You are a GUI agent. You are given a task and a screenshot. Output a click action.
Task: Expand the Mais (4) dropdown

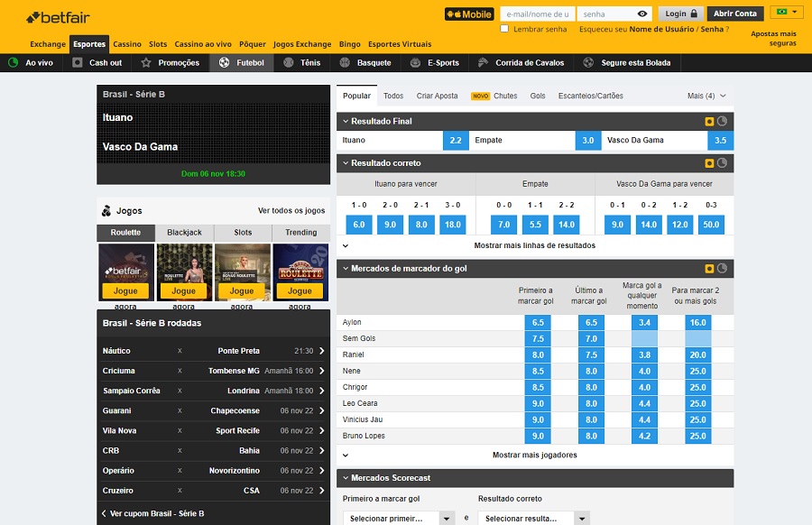[x=706, y=96]
